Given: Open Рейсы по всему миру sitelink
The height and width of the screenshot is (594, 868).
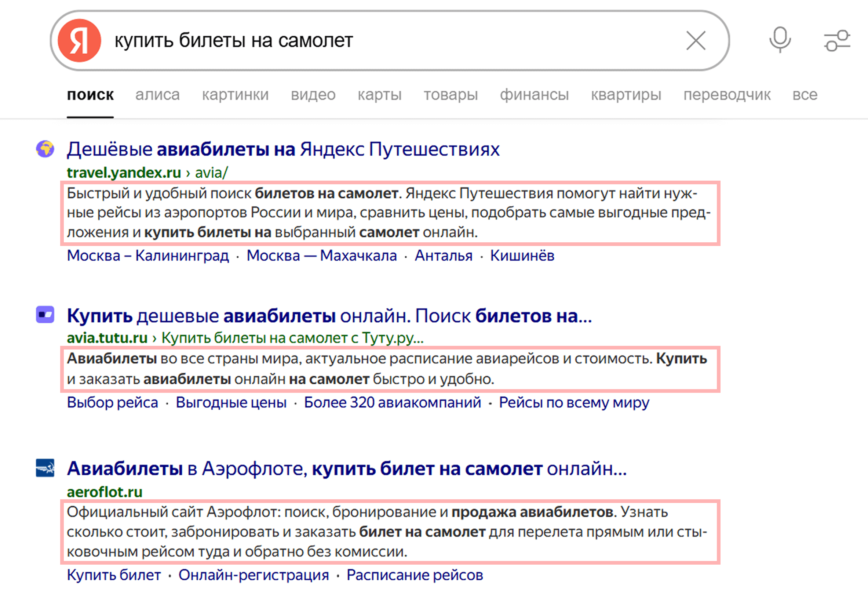Looking at the screenshot, I should (574, 402).
